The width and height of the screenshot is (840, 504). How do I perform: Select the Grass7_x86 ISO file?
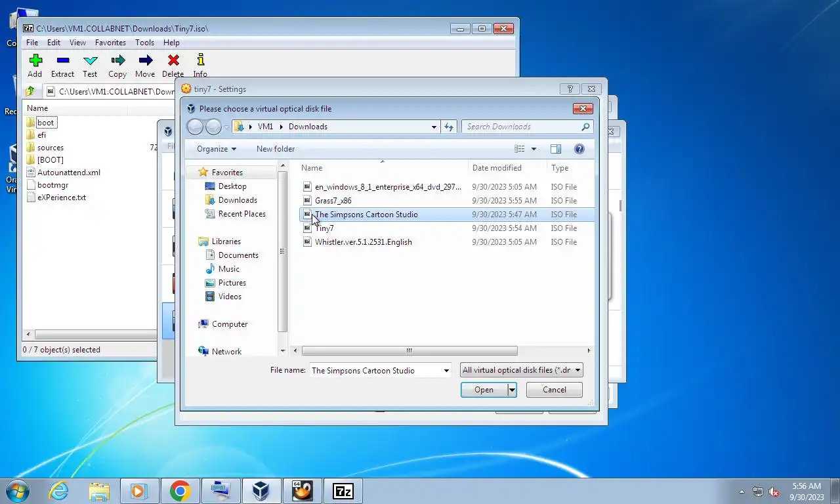pos(333,201)
